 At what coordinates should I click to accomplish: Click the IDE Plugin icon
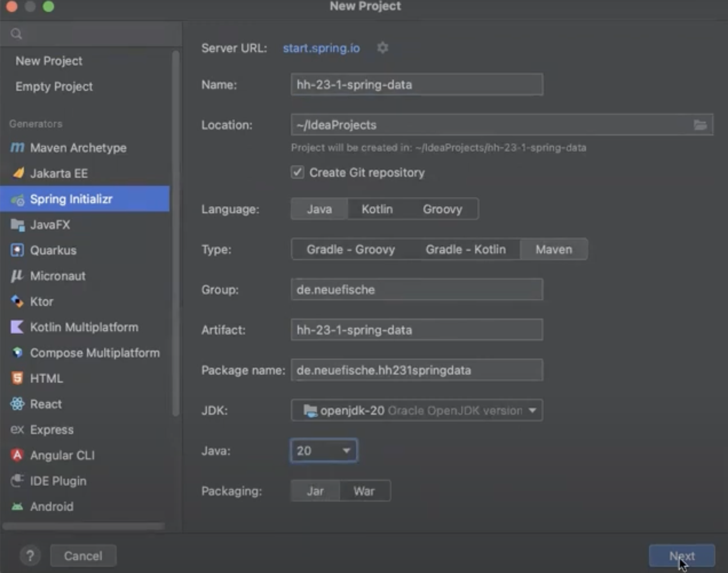coord(17,480)
